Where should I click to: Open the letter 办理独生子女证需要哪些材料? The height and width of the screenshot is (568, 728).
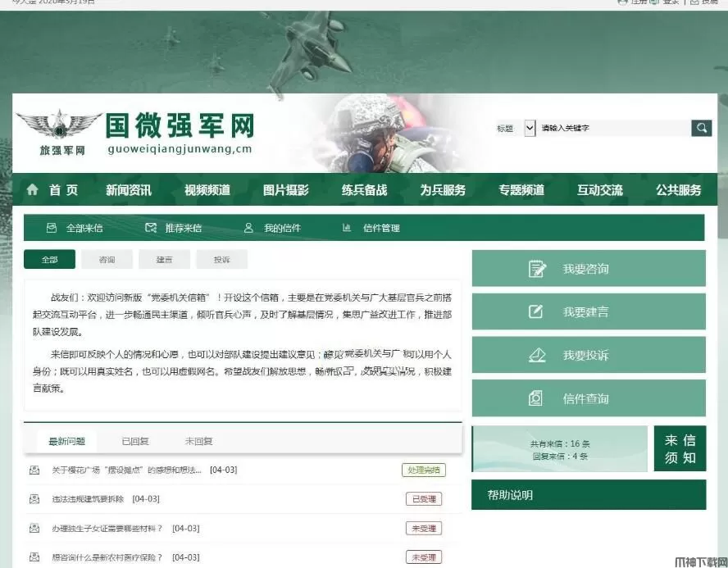pyautogui.click(x=107, y=528)
